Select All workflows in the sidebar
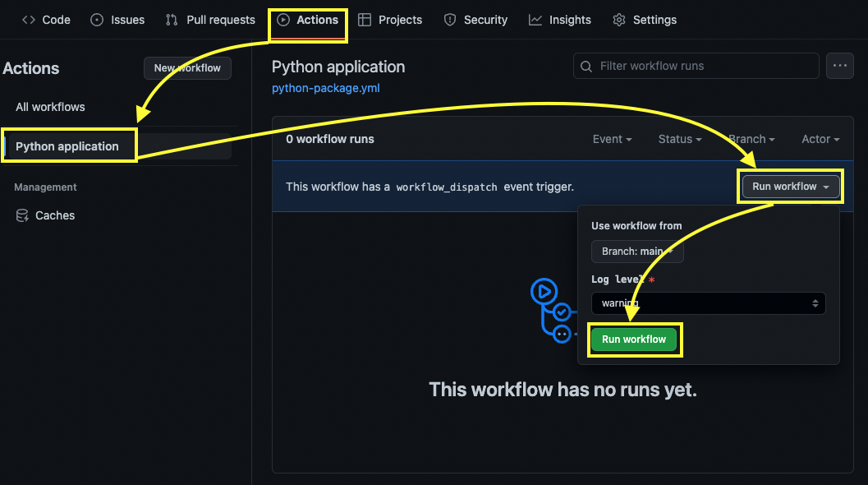Viewport: 868px width, 485px height. 50,107
